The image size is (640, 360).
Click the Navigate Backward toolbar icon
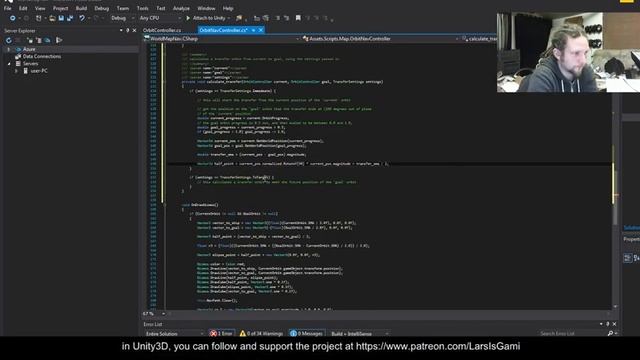click(13, 18)
